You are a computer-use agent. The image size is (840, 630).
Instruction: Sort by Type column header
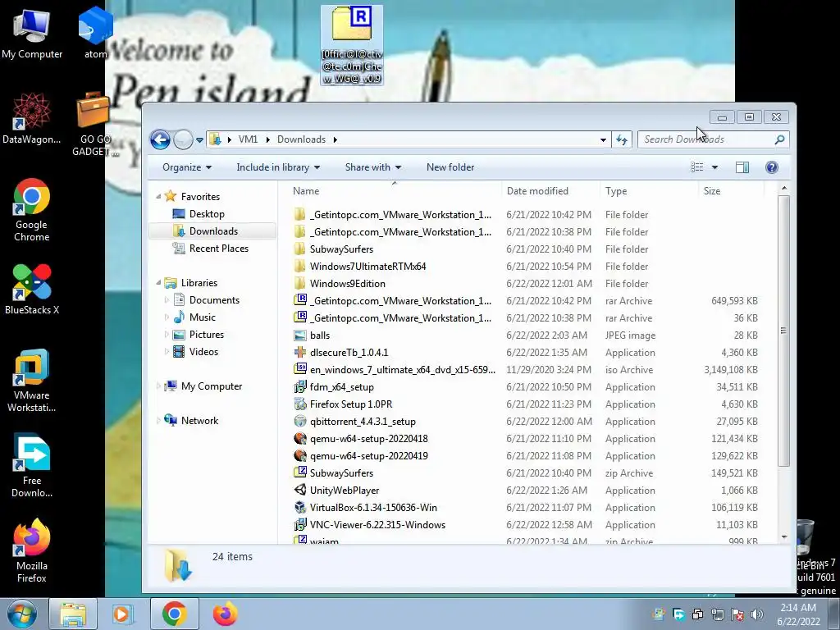[650, 191]
